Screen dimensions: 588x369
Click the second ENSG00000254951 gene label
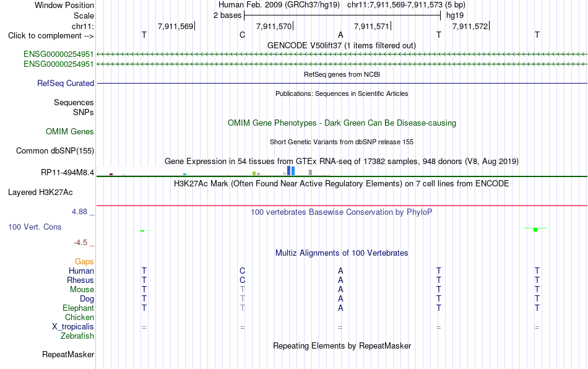59,64
